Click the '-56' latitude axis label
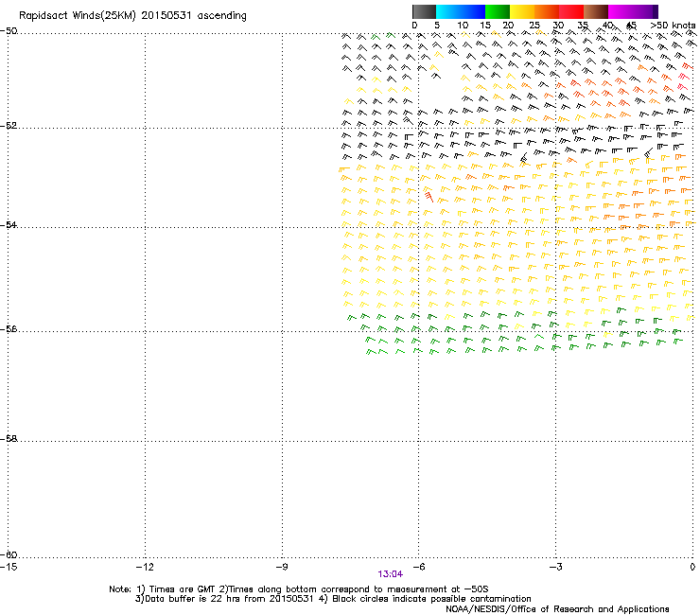Image resolution: width=700 pixels, height=615 pixels. (x=9, y=328)
